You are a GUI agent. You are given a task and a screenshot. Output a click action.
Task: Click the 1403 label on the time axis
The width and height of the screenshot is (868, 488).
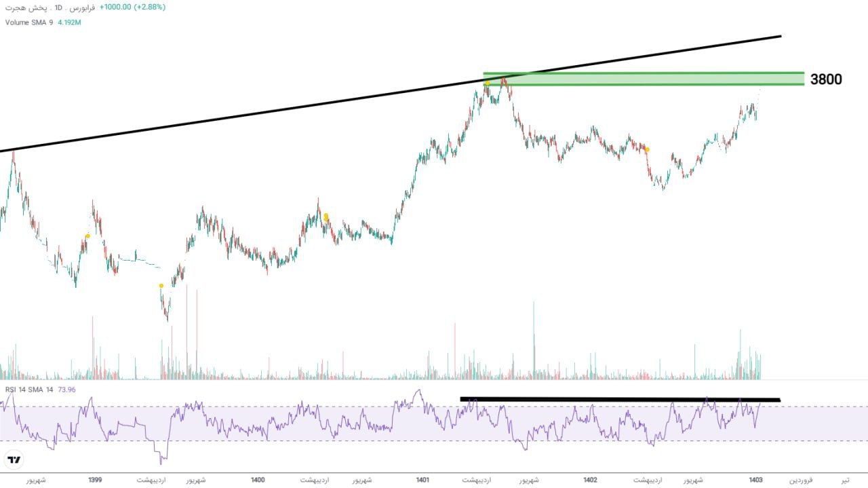pos(755,480)
